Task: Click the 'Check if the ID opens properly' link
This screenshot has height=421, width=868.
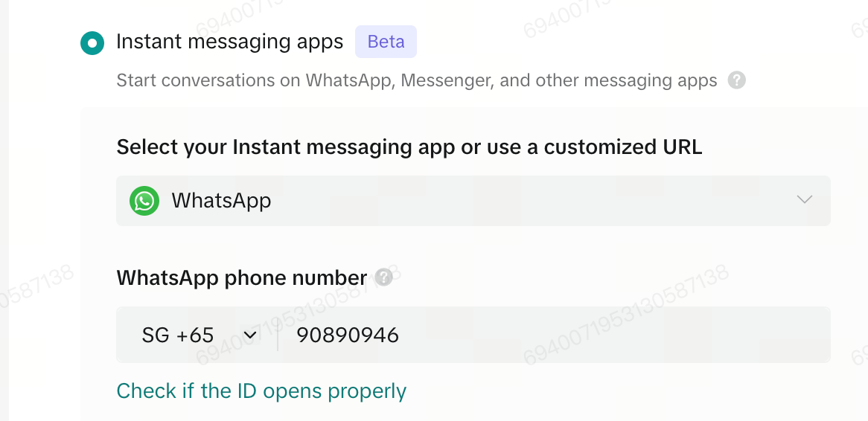Action: click(x=261, y=391)
